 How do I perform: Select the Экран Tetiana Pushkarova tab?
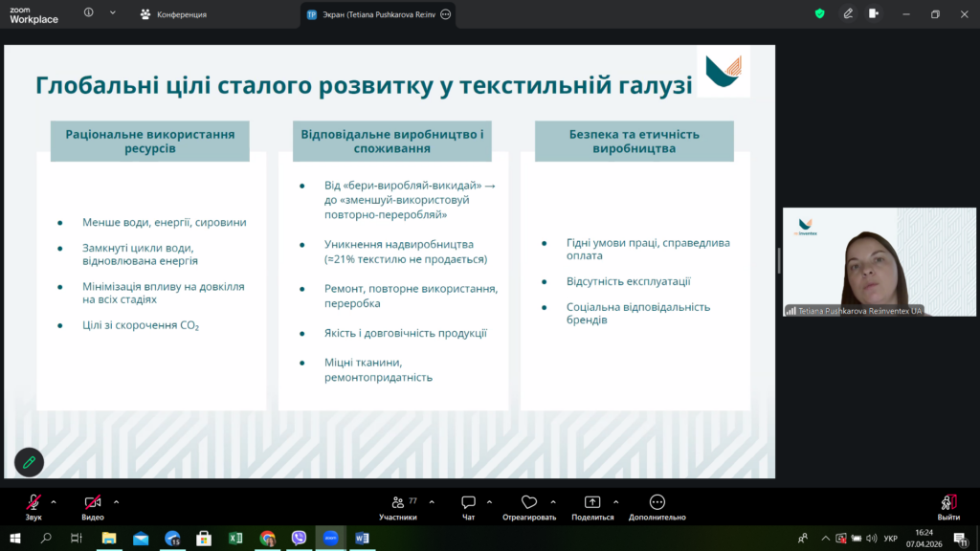pos(378,14)
